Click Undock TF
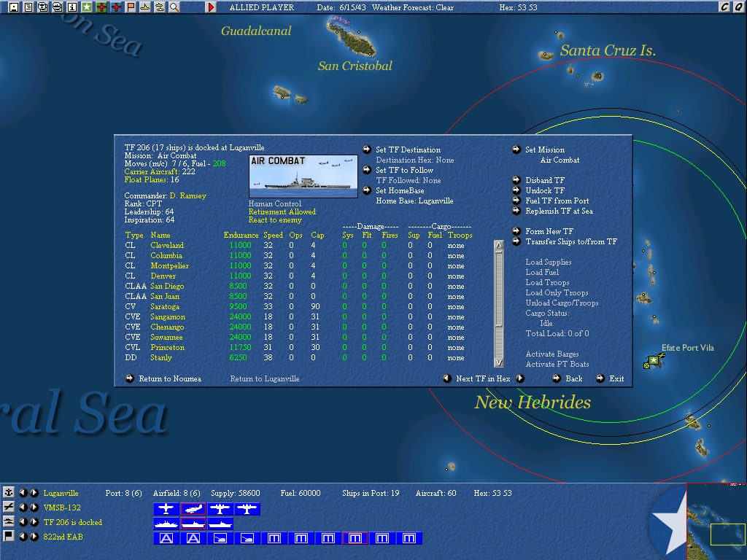Viewport: 747px width, 560px height. (545, 190)
